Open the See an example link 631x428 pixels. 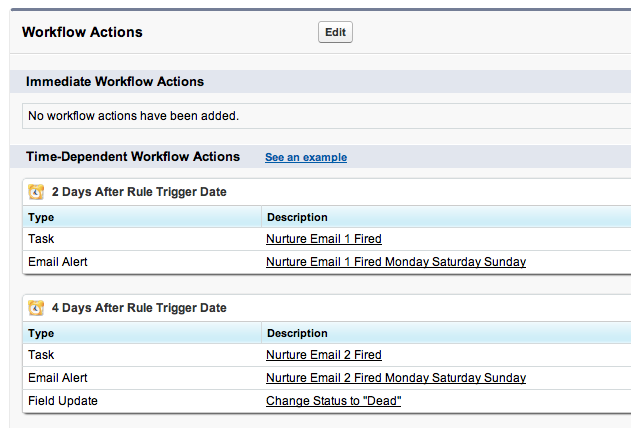(x=306, y=157)
